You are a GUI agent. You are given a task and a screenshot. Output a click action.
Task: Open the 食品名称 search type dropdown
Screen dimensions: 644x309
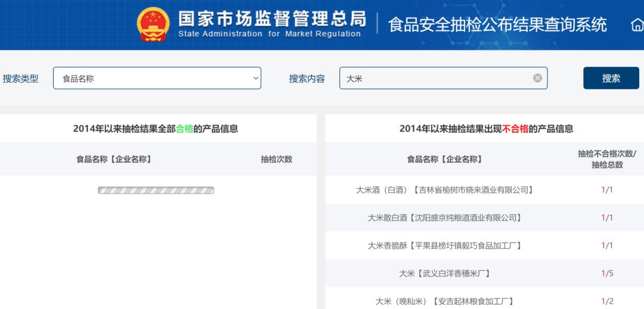157,78
